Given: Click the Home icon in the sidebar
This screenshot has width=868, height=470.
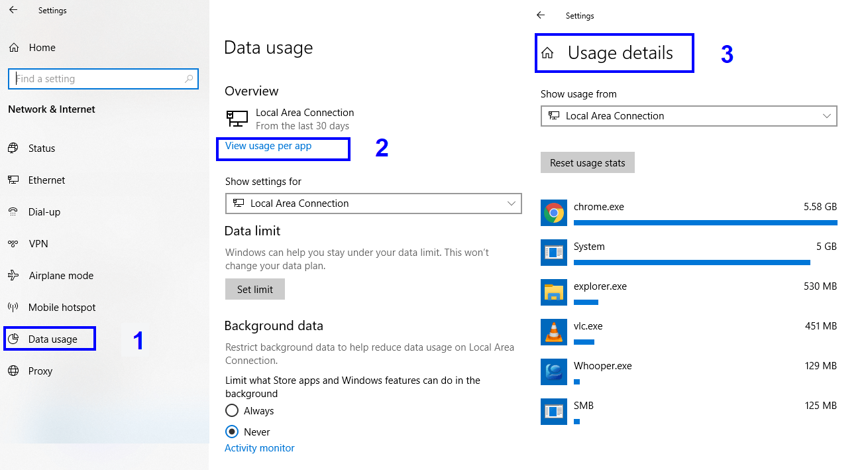Looking at the screenshot, I should coord(13,48).
